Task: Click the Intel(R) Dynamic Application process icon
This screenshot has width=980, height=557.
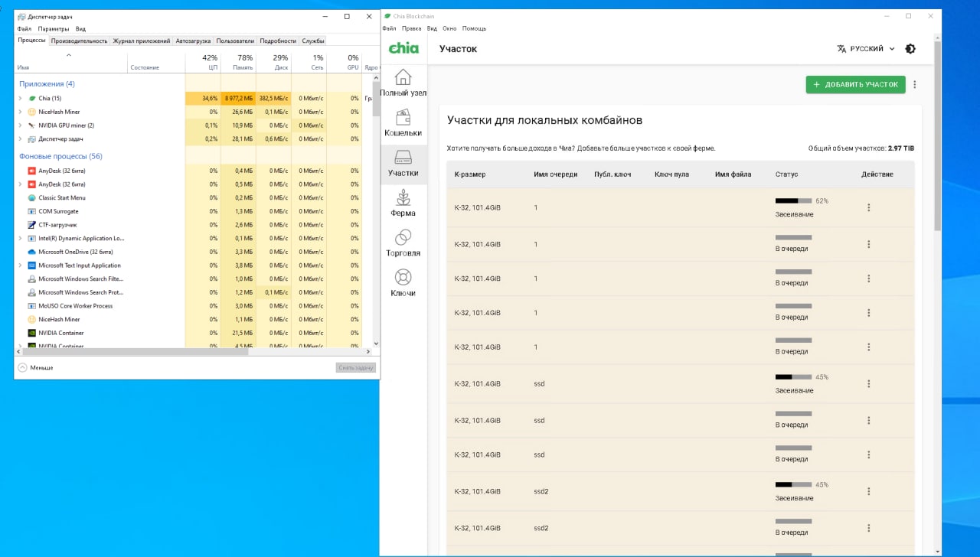Action: pos(31,238)
